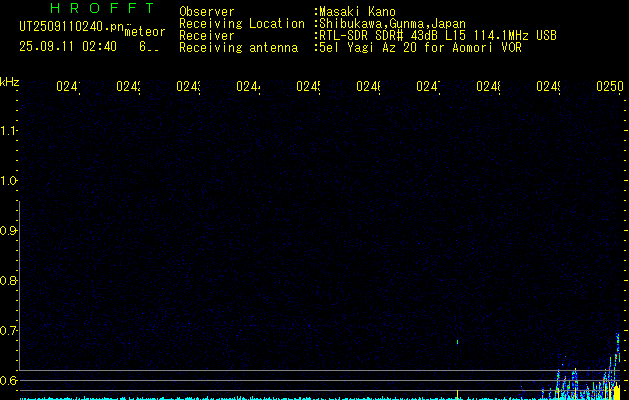Click the 0.9 kHz axis label
The width and height of the screenshot is (629, 400).
(x=8, y=230)
